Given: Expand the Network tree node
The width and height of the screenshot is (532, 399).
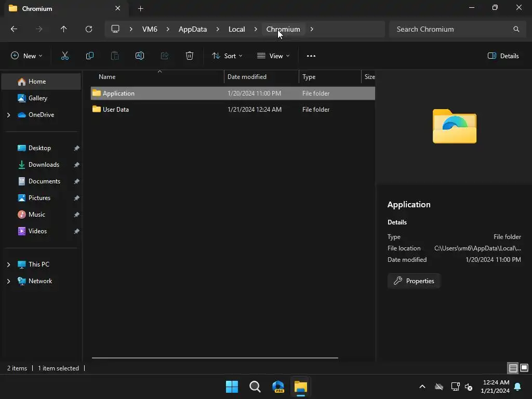Looking at the screenshot, I should 8,281.
